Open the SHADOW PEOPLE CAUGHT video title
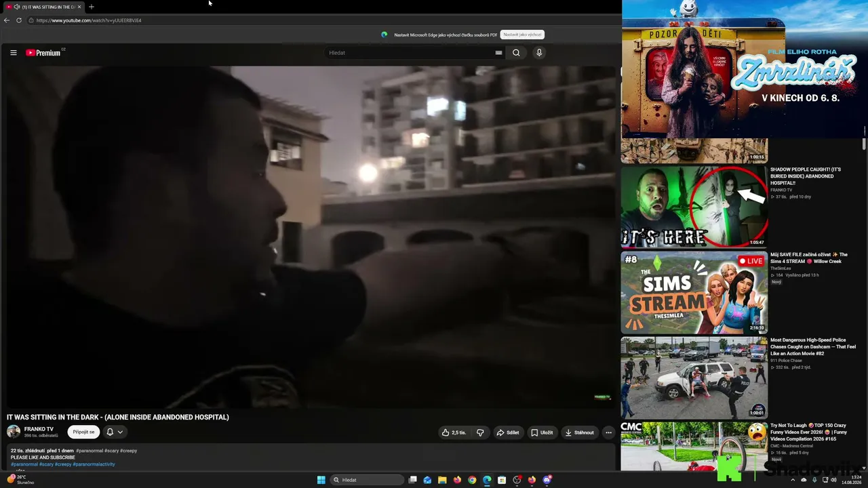This screenshot has height=488, width=868. (x=806, y=176)
